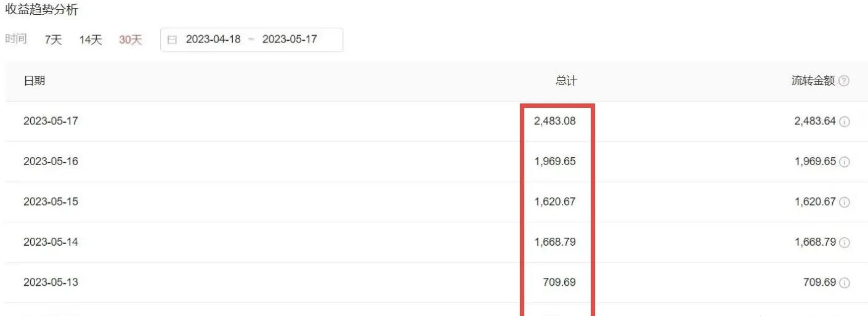
Task: Click info icon beside 1,668.79 circulation amount
Action: tap(845, 243)
